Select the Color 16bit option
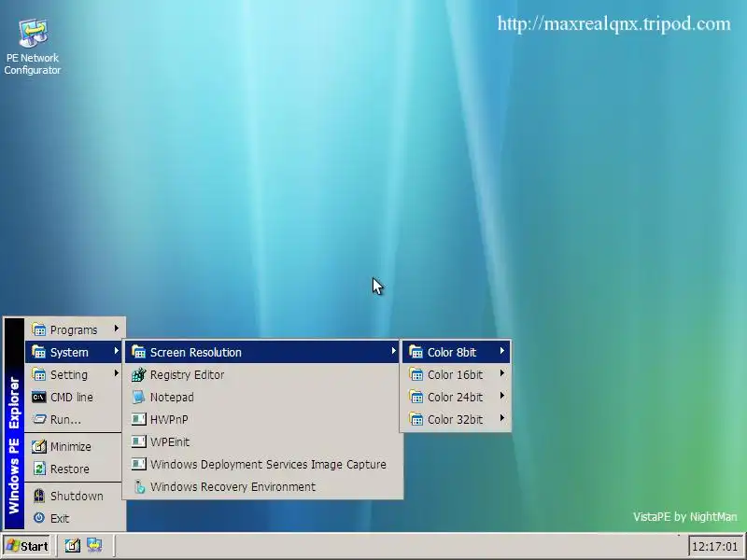This screenshot has height=560, width=747. (x=456, y=374)
